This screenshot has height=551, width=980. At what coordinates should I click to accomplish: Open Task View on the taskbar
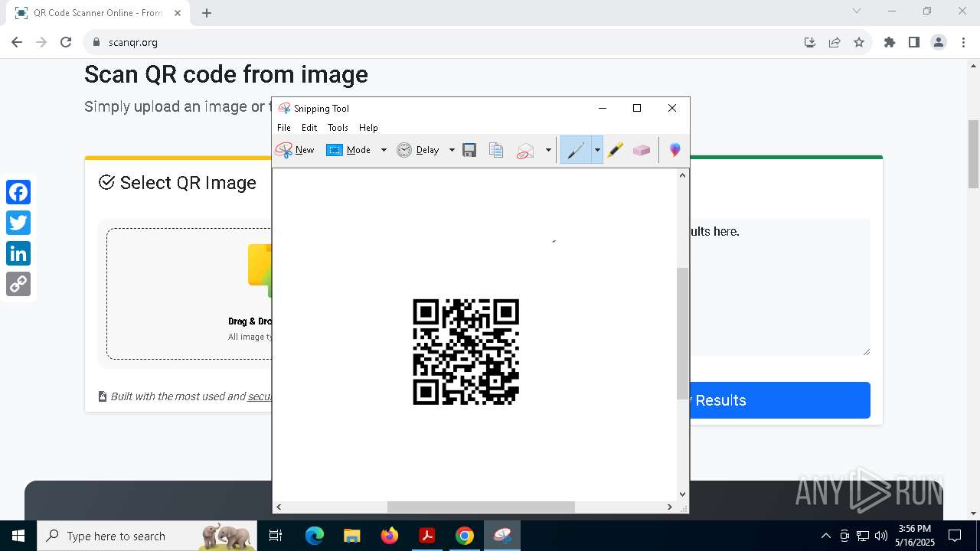point(276,536)
